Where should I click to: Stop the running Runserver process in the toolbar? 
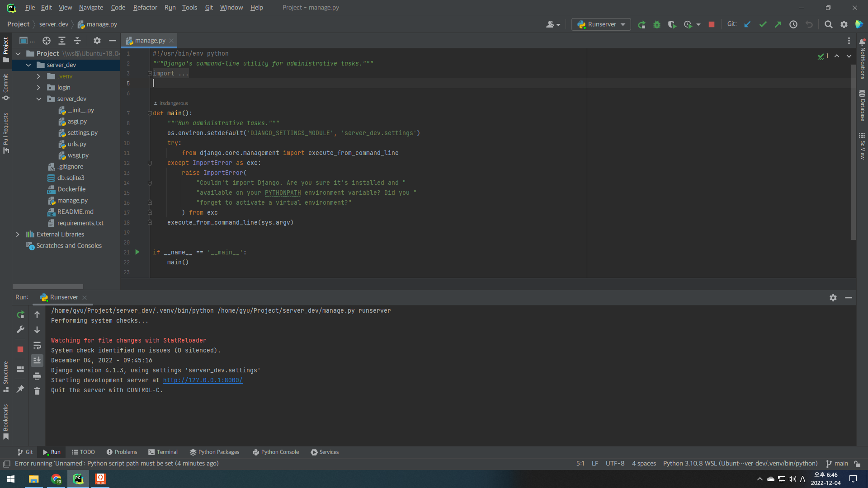click(711, 24)
